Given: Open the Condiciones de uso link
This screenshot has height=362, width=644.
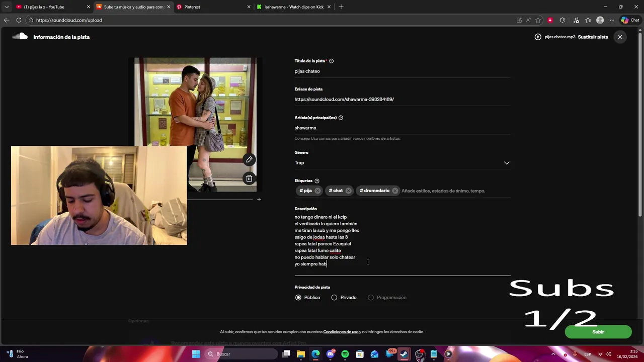Looking at the screenshot, I should coord(341,332).
